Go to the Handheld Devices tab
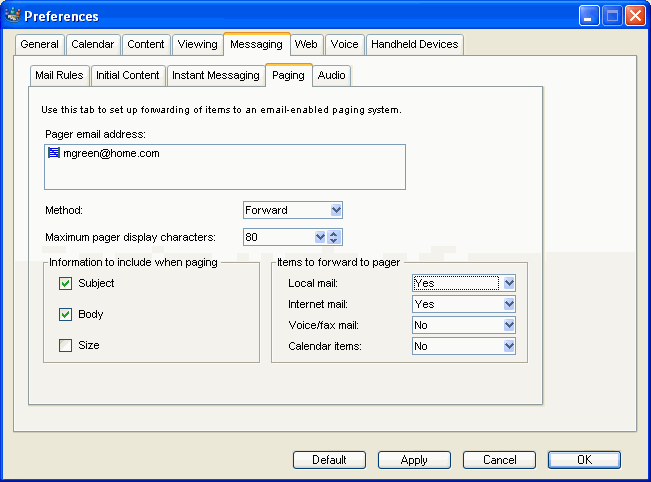Image resolution: width=651 pixels, height=482 pixels. (414, 44)
